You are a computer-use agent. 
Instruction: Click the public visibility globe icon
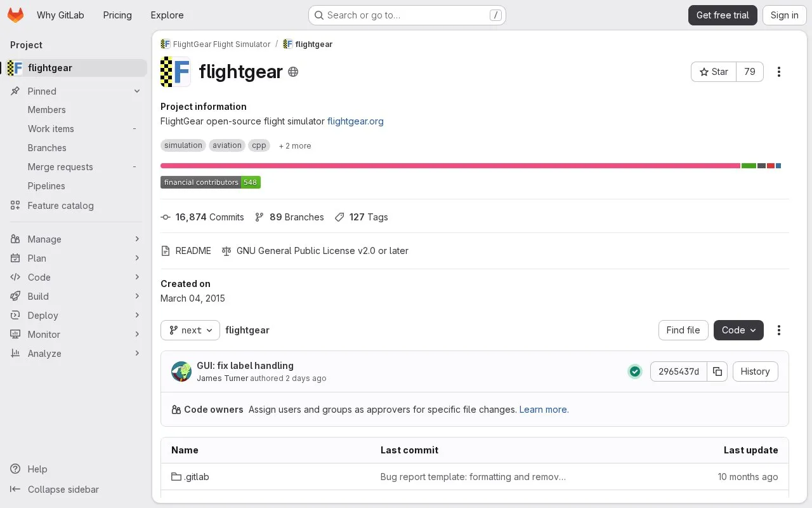point(293,72)
